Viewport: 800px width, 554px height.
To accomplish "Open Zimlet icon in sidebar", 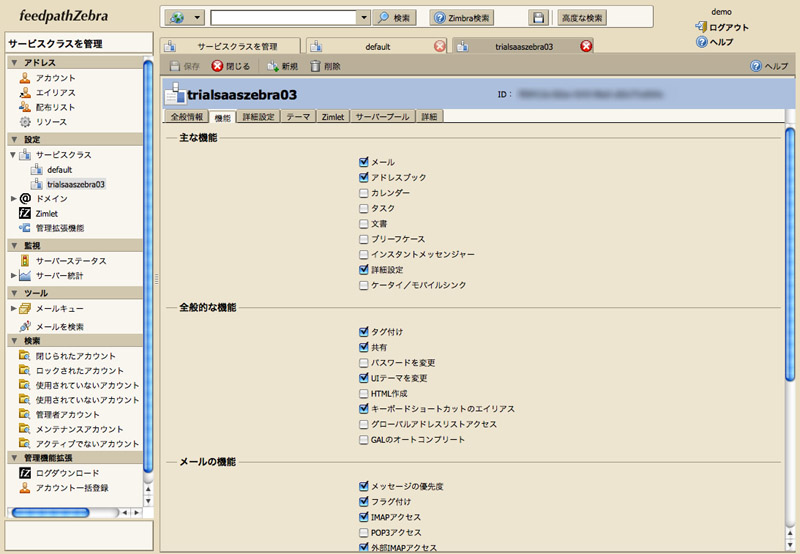I will point(24,213).
